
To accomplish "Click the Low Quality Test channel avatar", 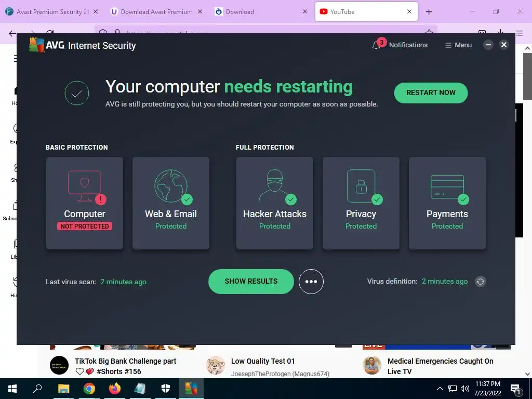I will pyautogui.click(x=216, y=365).
